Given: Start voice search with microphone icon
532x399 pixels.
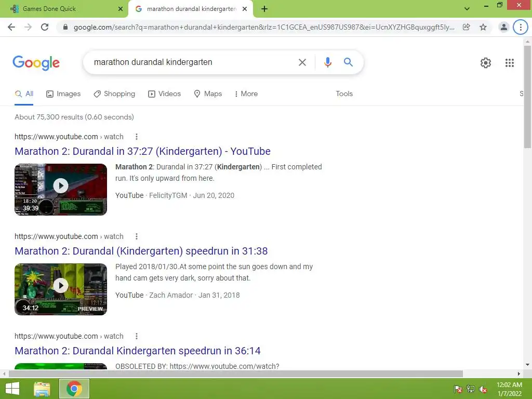Looking at the screenshot, I should 327,62.
